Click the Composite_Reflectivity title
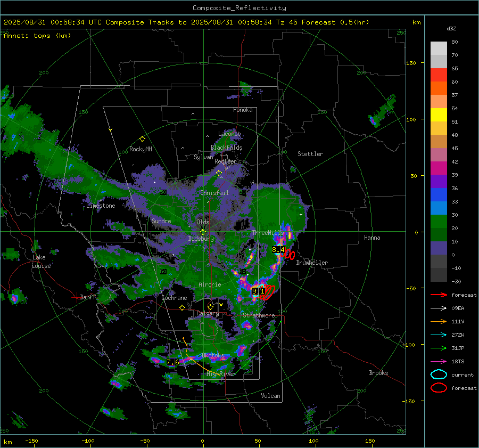The height and width of the screenshot is (448, 479). (x=240, y=8)
